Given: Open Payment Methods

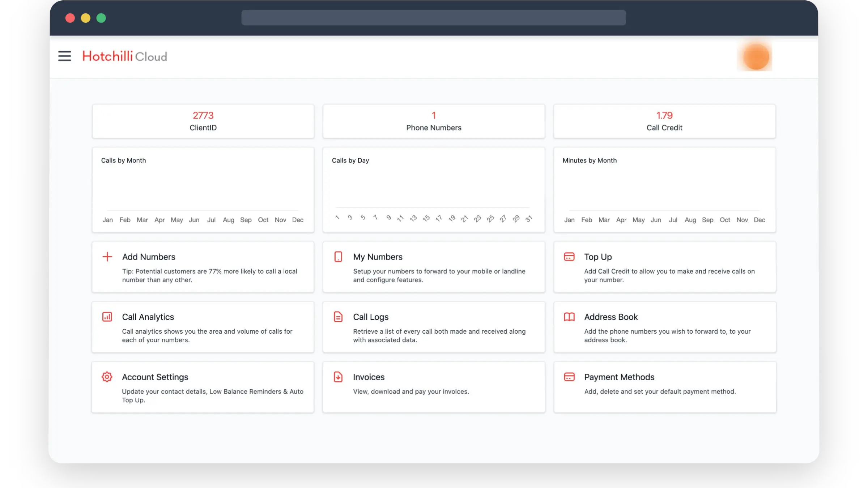Looking at the screenshot, I should click(x=664, y=387).
